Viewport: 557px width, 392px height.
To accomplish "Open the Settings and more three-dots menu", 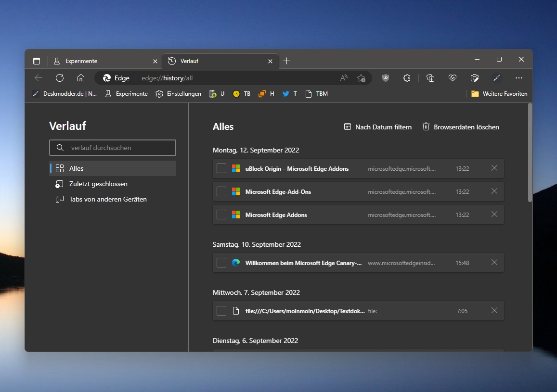I will 519,78.
